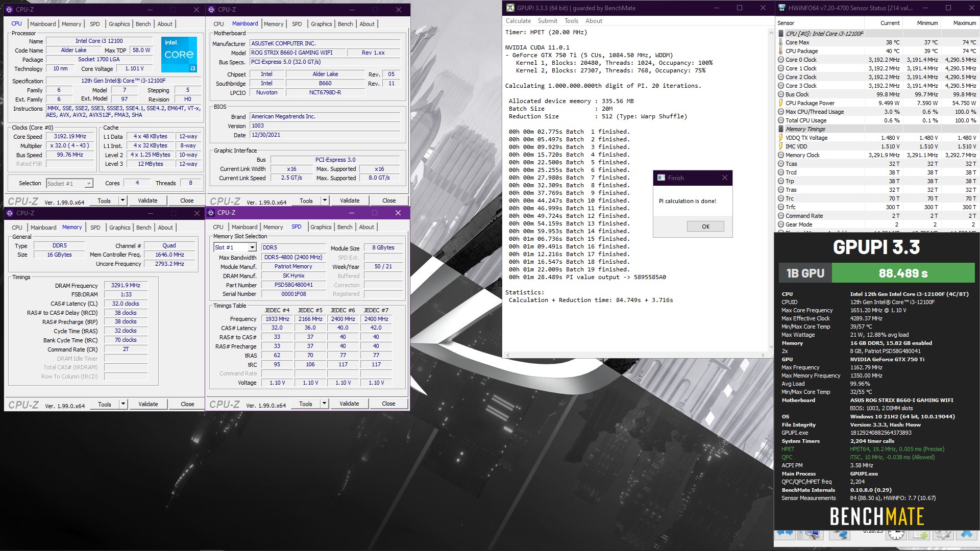Click the green 88.489 s result bar
This screenshot has height=551, width=980.
point(903,273)
